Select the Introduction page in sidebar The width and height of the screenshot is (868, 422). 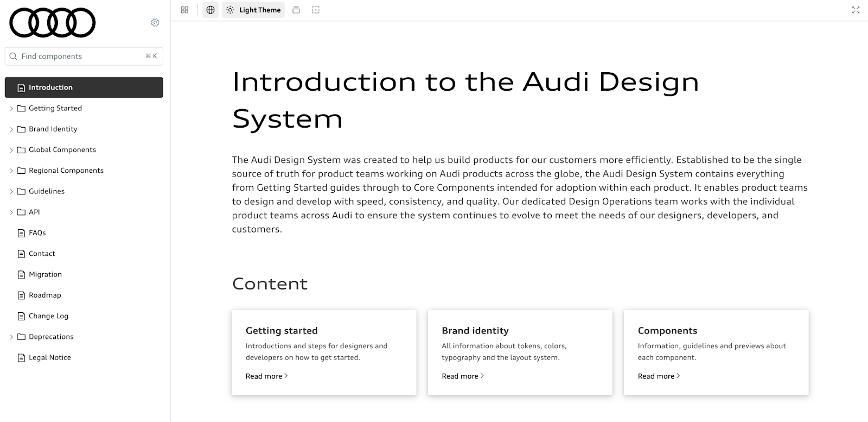pos(84,87)
